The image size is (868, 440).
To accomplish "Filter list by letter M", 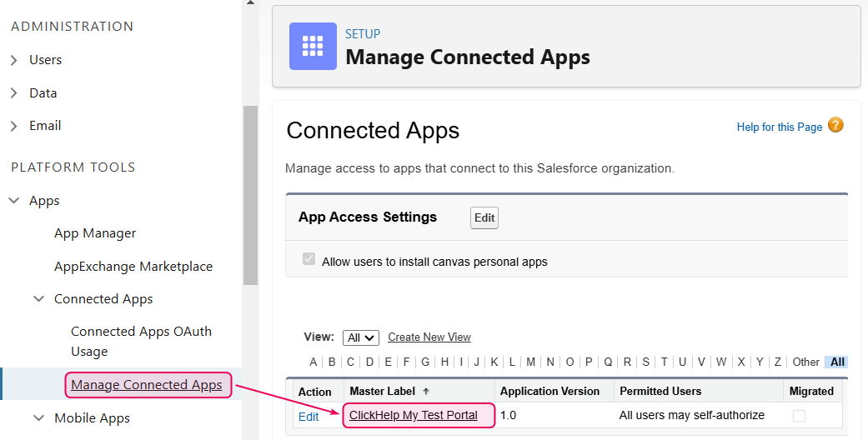I will (x=530, y=362).
